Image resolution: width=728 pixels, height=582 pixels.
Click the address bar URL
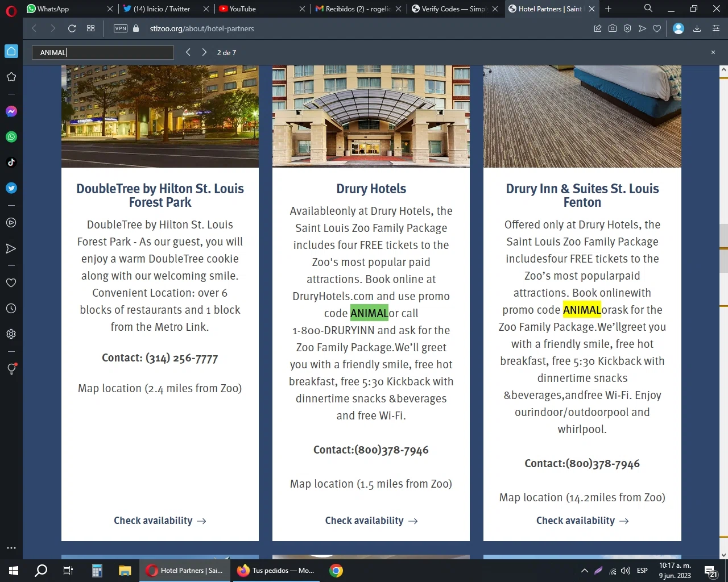pyautogui.click(x=202, y=28)
